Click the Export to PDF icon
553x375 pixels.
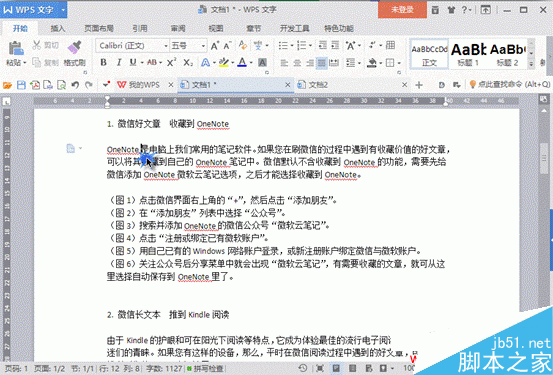[x=35, y=85]
